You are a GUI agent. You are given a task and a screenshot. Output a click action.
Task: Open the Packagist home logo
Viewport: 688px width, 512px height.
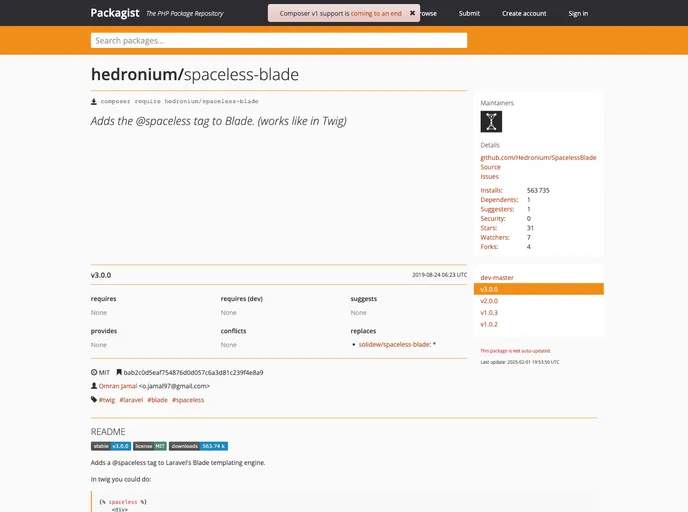point(115,13)
